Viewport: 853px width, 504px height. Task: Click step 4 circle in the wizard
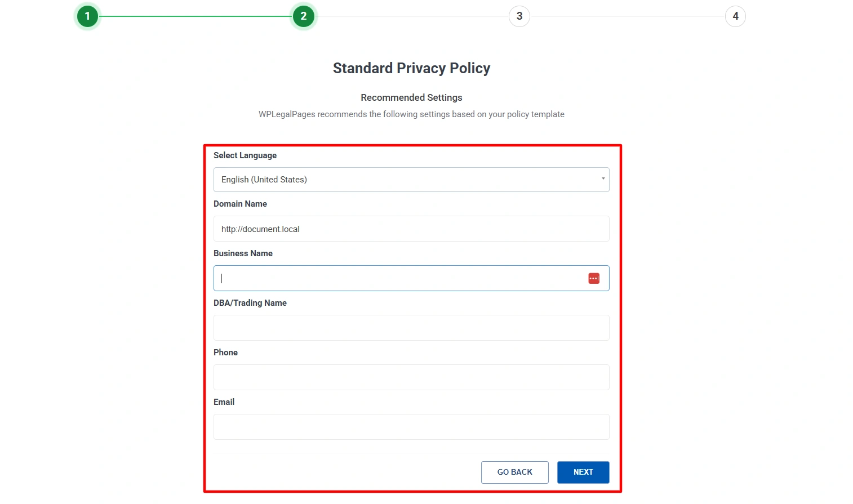[735, 16]
